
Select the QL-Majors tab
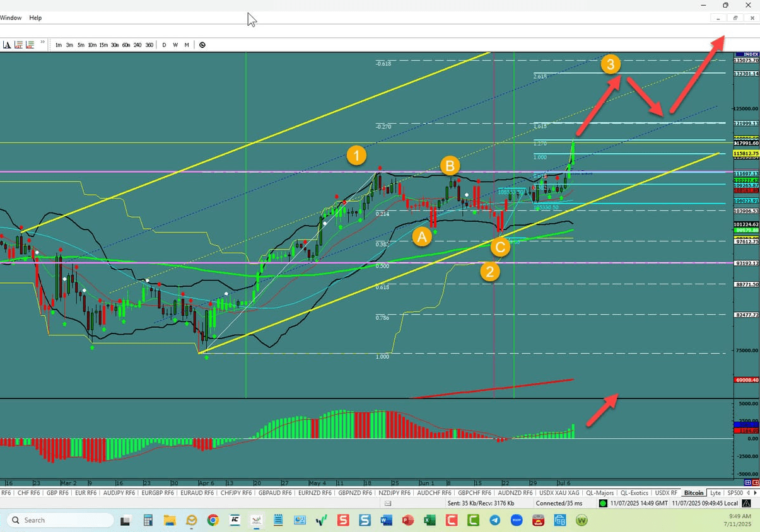point(600,492)
